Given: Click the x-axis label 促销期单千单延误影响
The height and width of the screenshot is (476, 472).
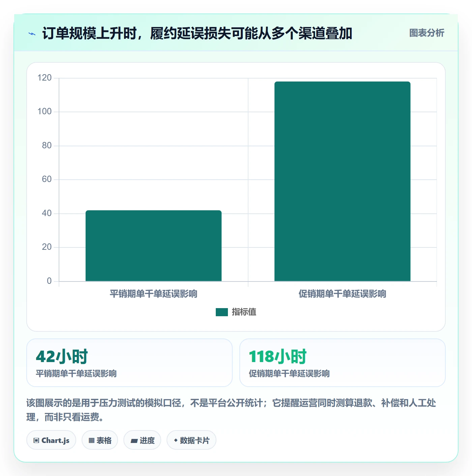Looking at the screenshot, I should 343,294.
